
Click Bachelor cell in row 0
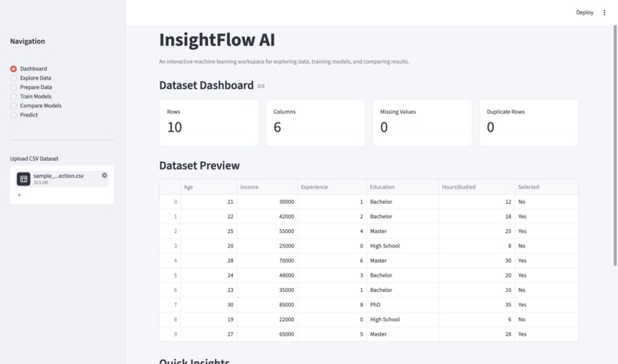point(403,202)
